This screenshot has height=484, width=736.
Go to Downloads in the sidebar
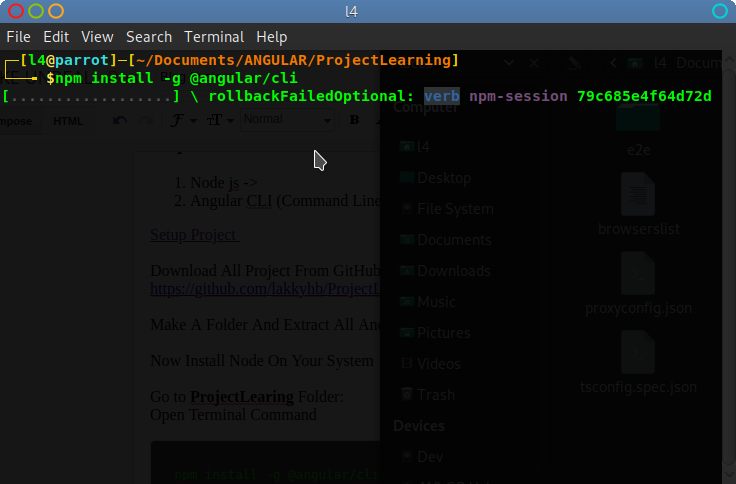[453, 271]
